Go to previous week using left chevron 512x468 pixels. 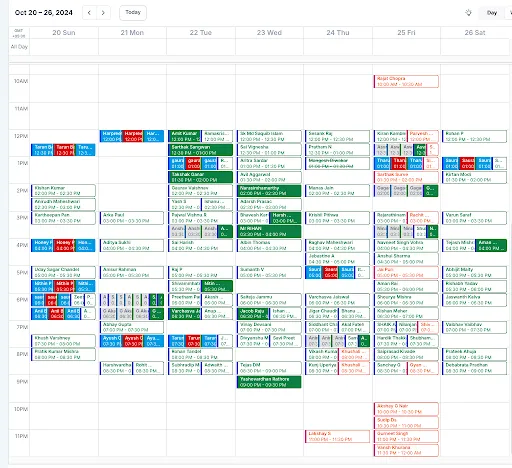point(89,13)
